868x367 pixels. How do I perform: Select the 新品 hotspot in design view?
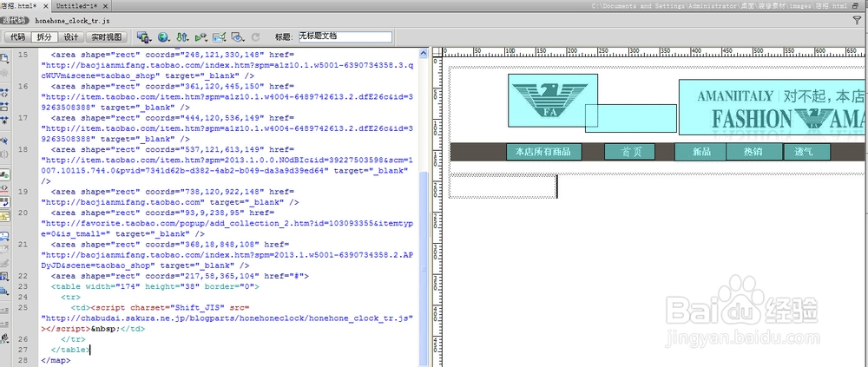tap(700, 152)
